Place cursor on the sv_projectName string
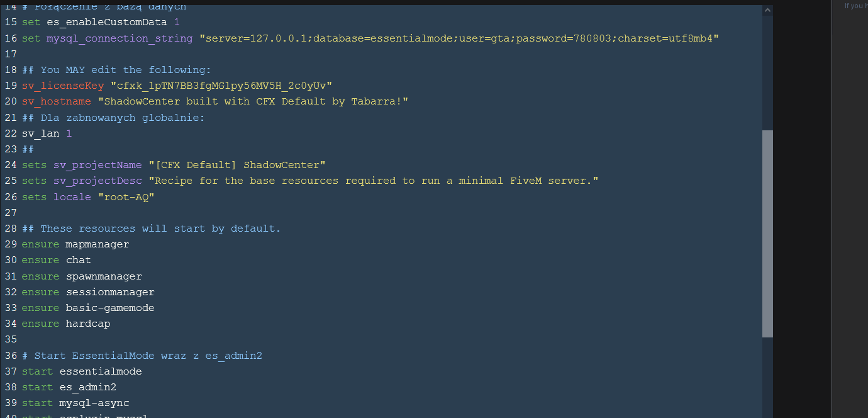Viewport: 868px width, 418px height. [x=237, y=165]
